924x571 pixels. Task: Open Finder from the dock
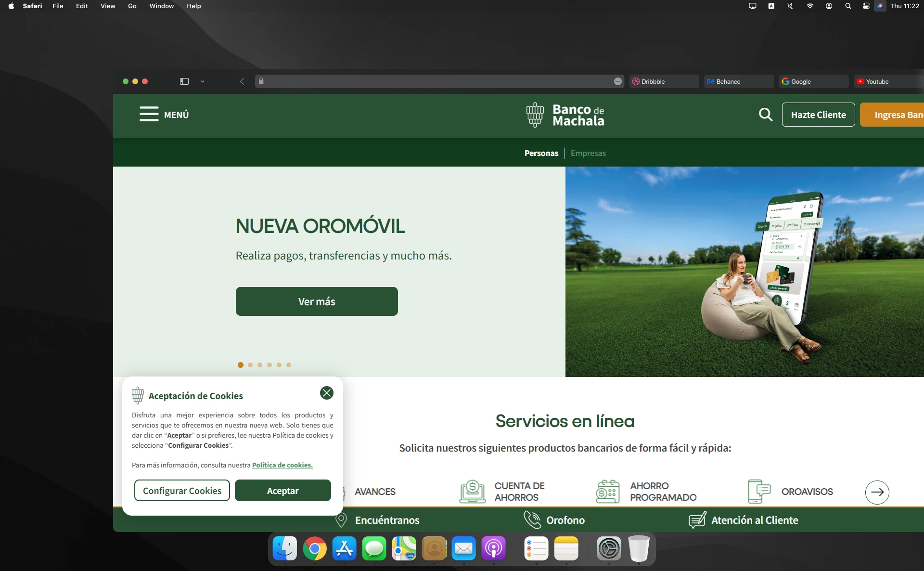(x=285, y=548)
